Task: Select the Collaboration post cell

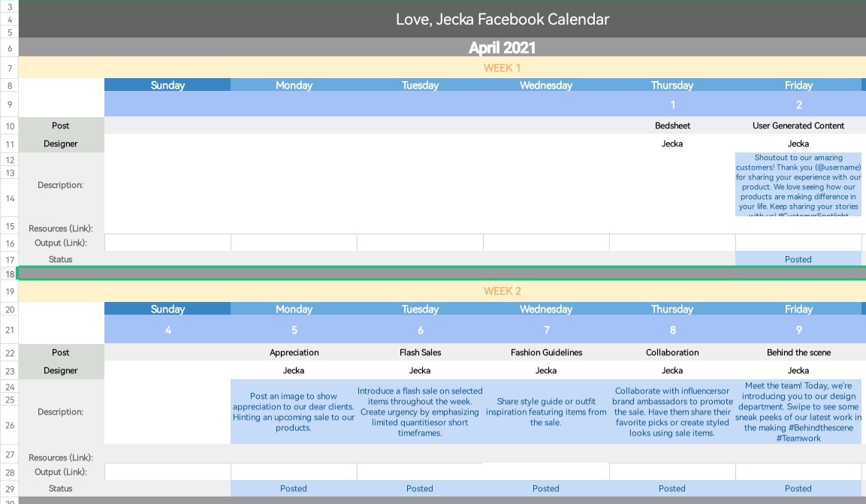Action: 672,352
